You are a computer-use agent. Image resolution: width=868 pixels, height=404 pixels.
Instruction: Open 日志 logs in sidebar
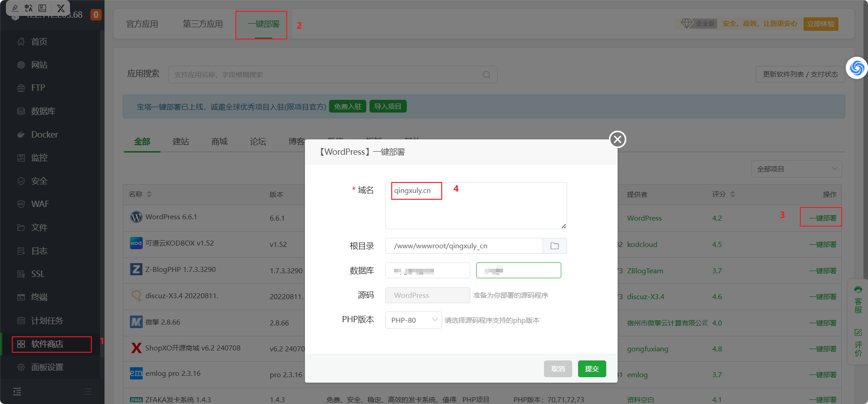(x=39, y=251)
